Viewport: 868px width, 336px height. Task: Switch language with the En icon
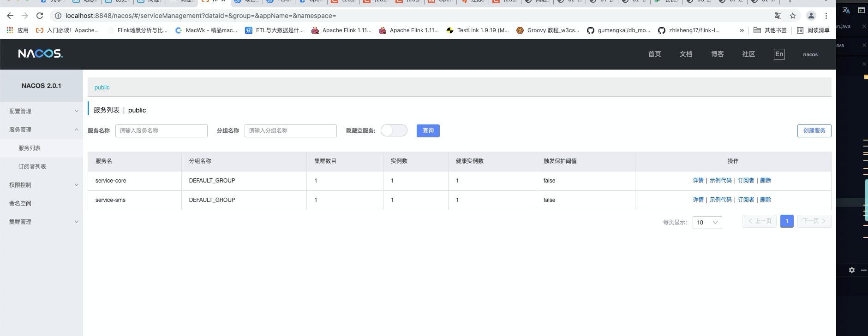click(779, 54)
